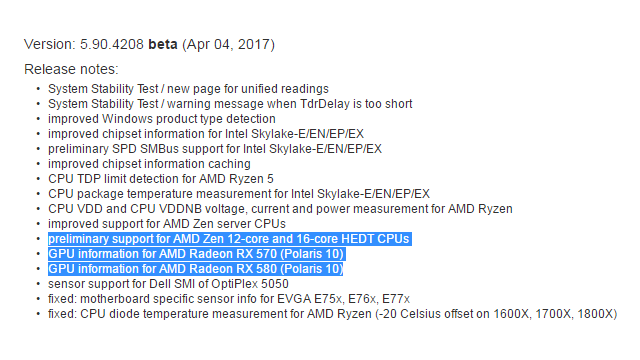Viewport: 640px width, 360px height.
Task: Click highlighted Radeon RX 570 line
Action: pyautogui.click(x=197, y=254)
